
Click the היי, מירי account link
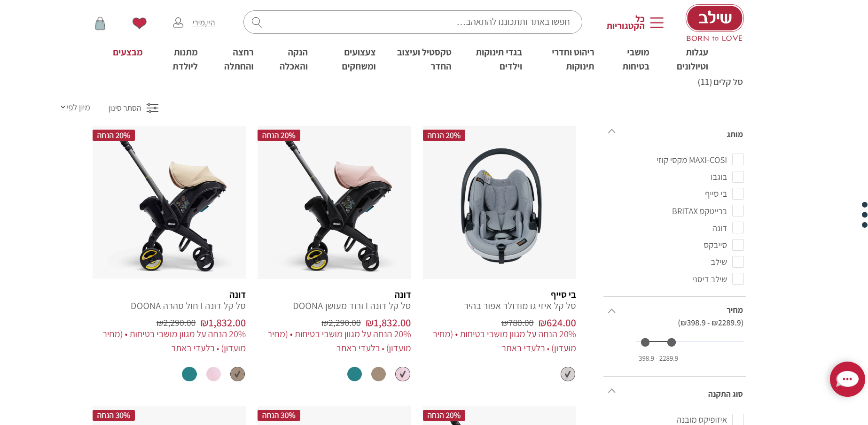click(203, 23)
